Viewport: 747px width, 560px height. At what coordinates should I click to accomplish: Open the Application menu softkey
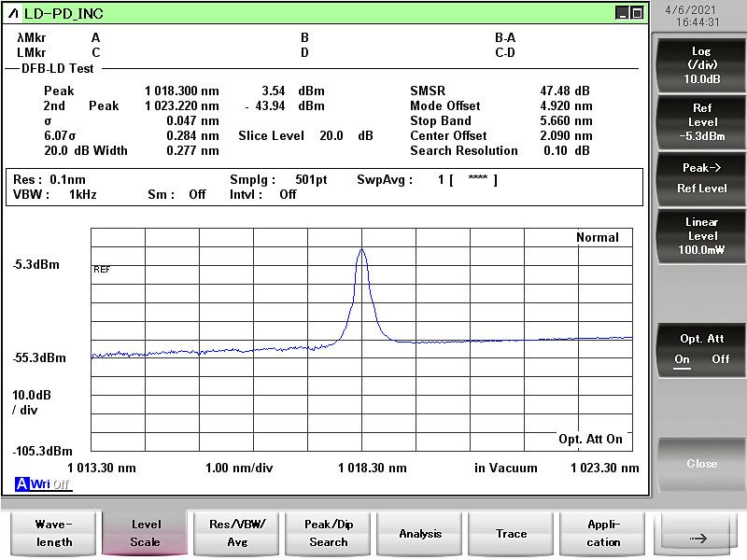coord(603,533)
